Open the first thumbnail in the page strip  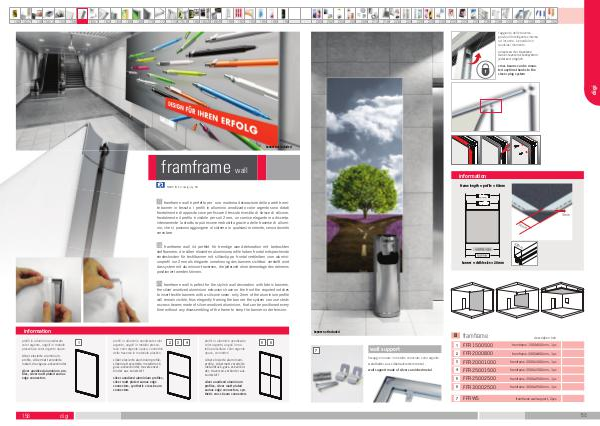pos(15,16)
